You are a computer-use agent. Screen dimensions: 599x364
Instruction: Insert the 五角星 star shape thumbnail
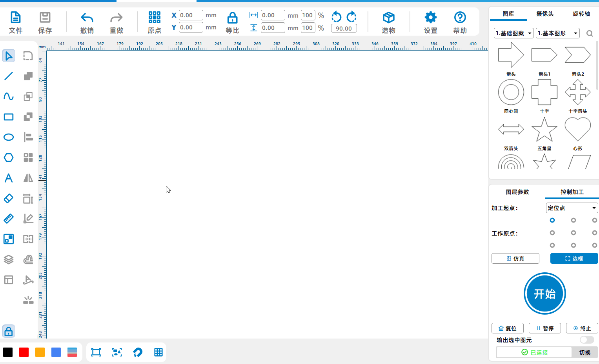(544, 130)
